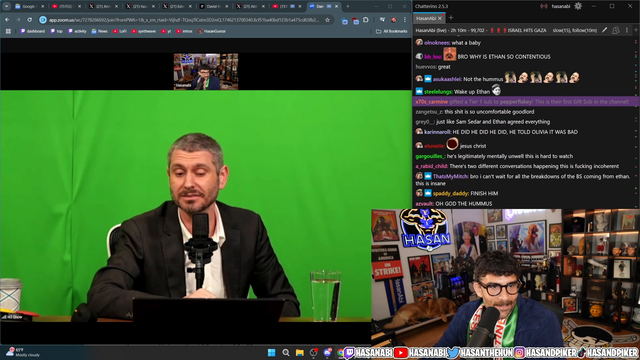Click username bb_lou in chat

[433, 57]
